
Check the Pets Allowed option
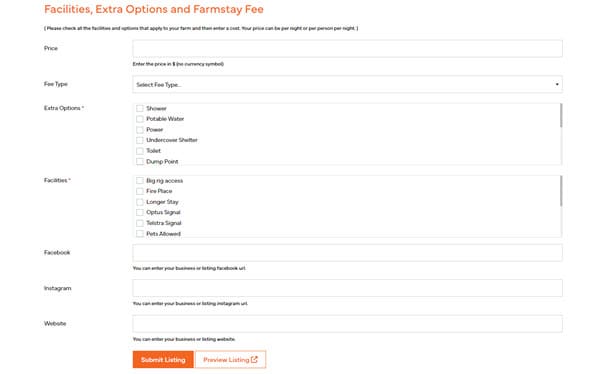tap(140, 234)
